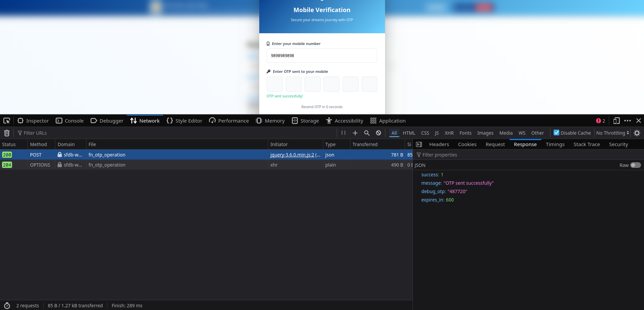Image resolution: width=644 pixels, height=310 pixels.
Task: Open the Headers tab
Action: coord(439,144)
